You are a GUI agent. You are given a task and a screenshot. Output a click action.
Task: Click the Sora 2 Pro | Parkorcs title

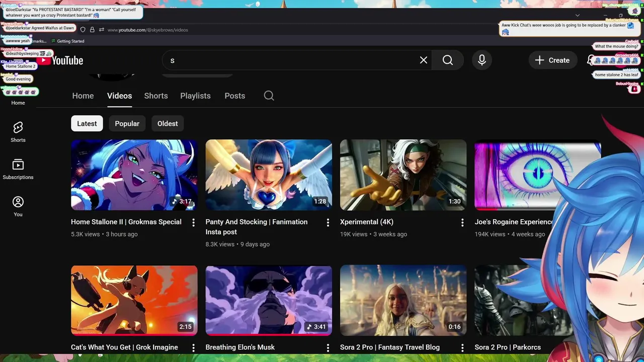(x=508, y=347)
